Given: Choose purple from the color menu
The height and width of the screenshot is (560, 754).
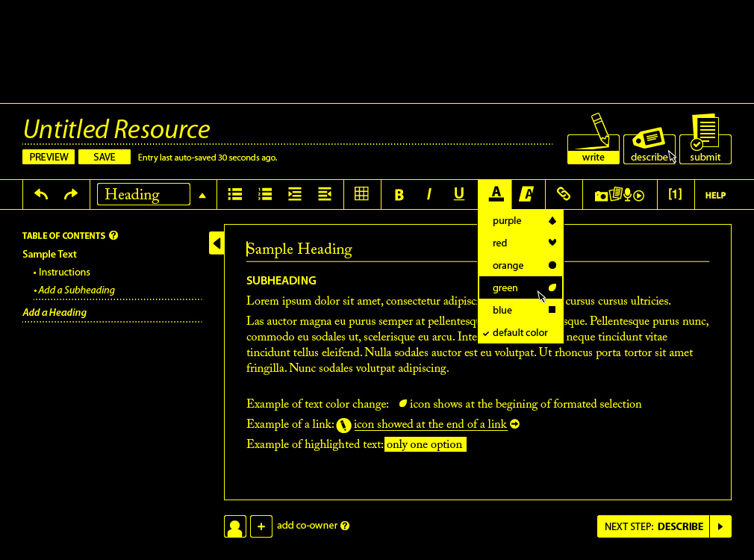Looking at the screenshot, I should (520, 221).
